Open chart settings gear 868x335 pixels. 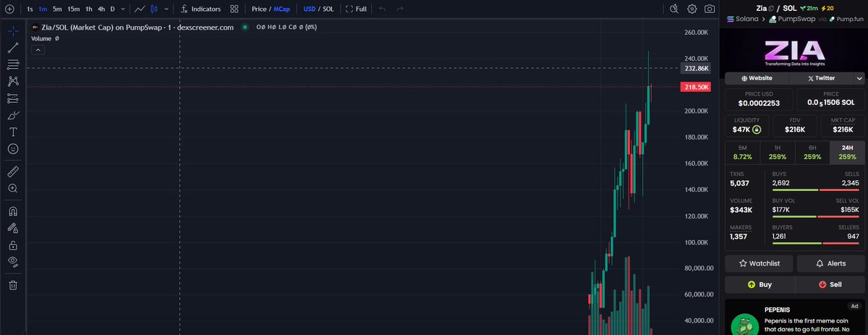pyautogui.click(x=692, y=9)
